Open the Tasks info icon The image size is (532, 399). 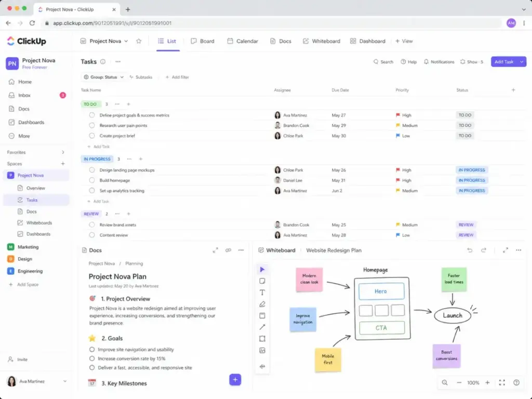(103, 62)
